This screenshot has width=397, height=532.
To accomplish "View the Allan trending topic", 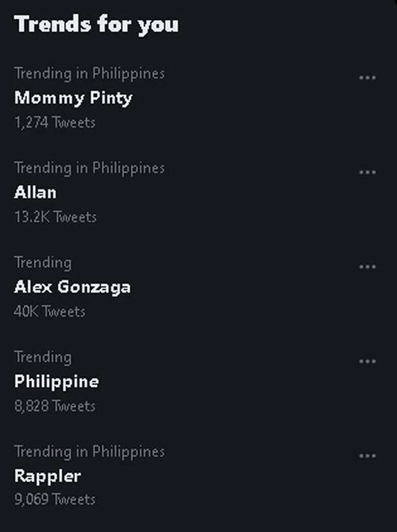I will click(35, 192).
